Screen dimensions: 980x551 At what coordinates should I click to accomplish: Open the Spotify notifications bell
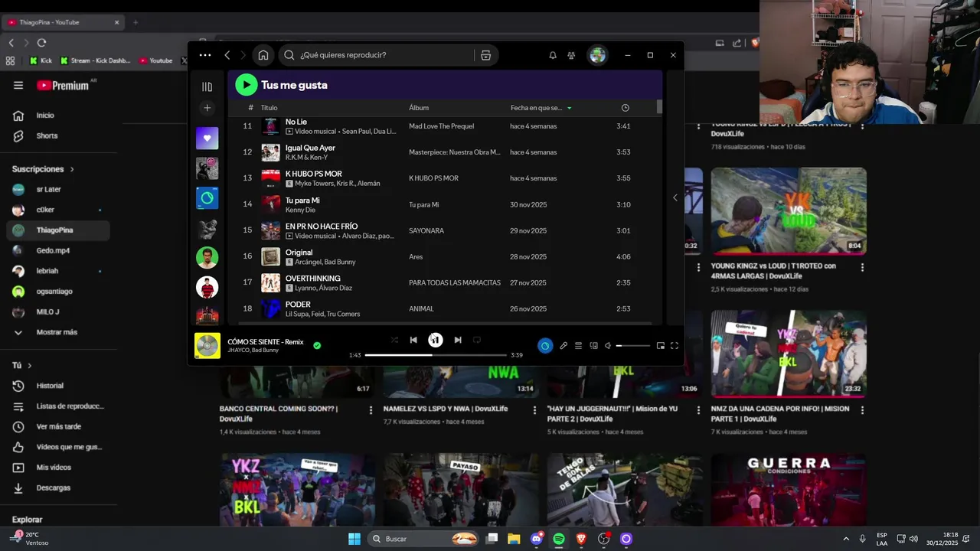[553, 55]
